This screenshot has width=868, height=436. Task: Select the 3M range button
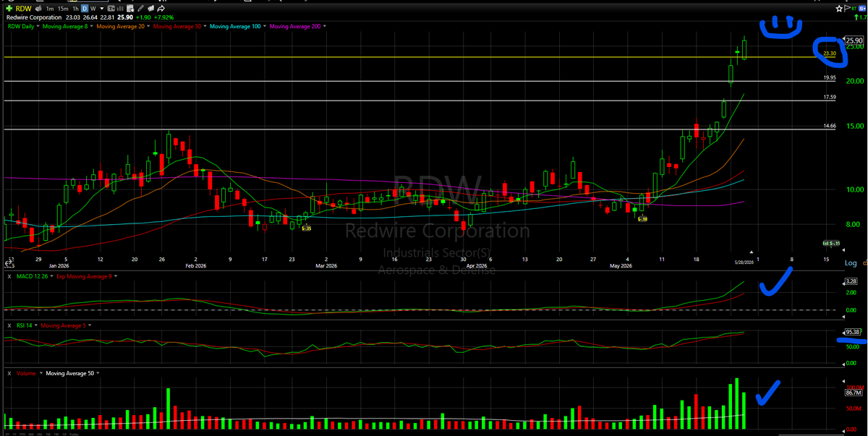point(40,434)
